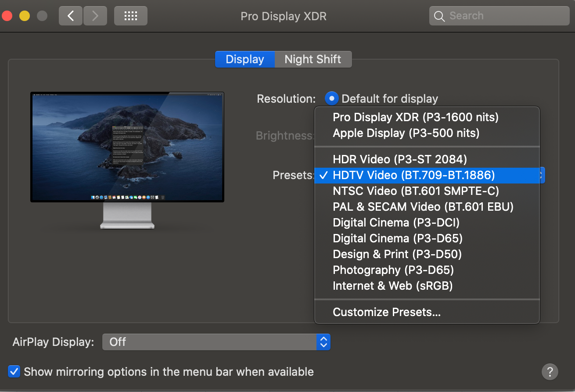This screenshot has height=392, width=575.
Task: Open the AirPlay Display dropdown
Action: point(216,342)
